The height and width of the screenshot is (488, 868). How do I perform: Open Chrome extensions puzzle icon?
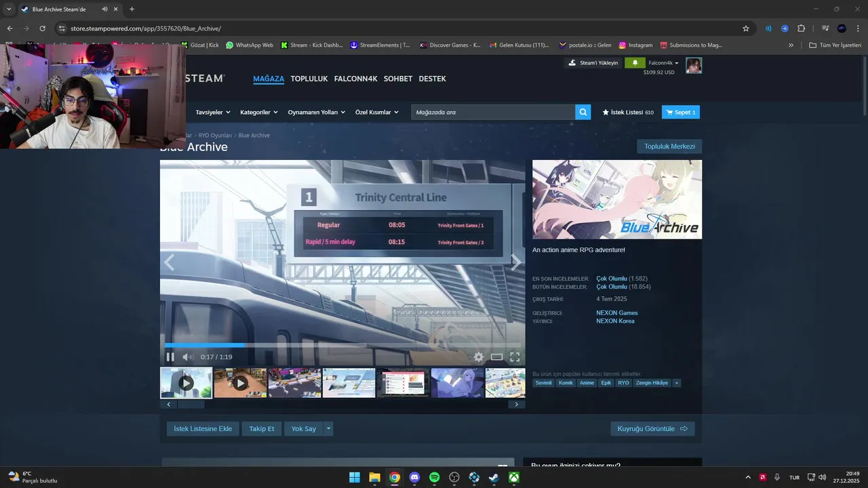802,28
